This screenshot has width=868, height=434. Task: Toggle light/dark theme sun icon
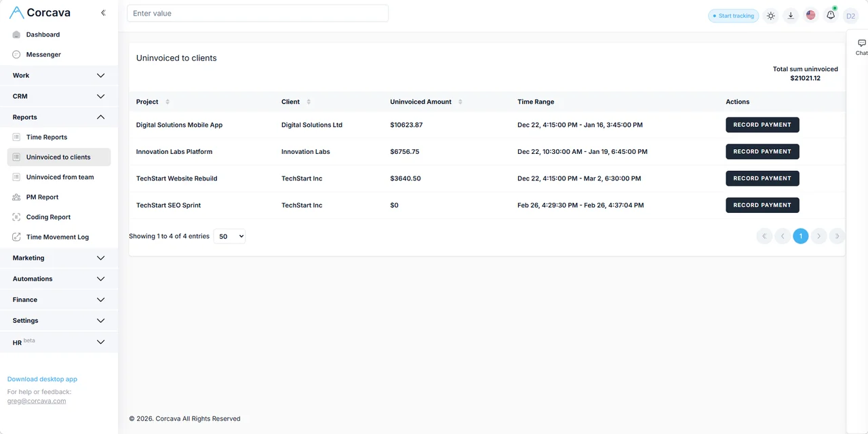click(770, 16)
